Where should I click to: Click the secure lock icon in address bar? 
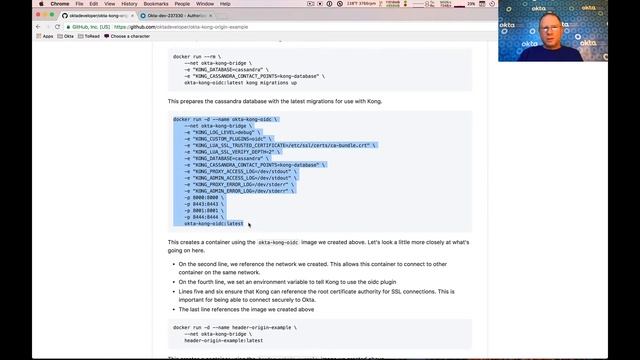pos(69,27)
